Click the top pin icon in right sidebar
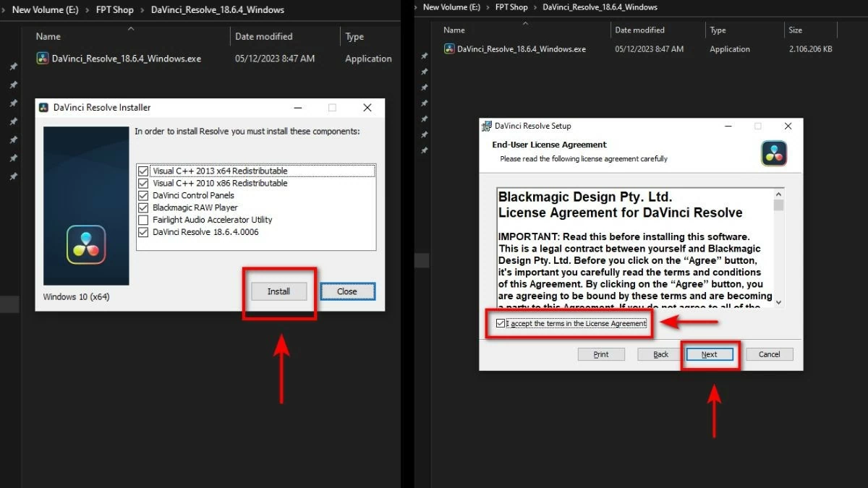Image resolution: width=868 pixels, height=488 pixels. click(424, 56)
